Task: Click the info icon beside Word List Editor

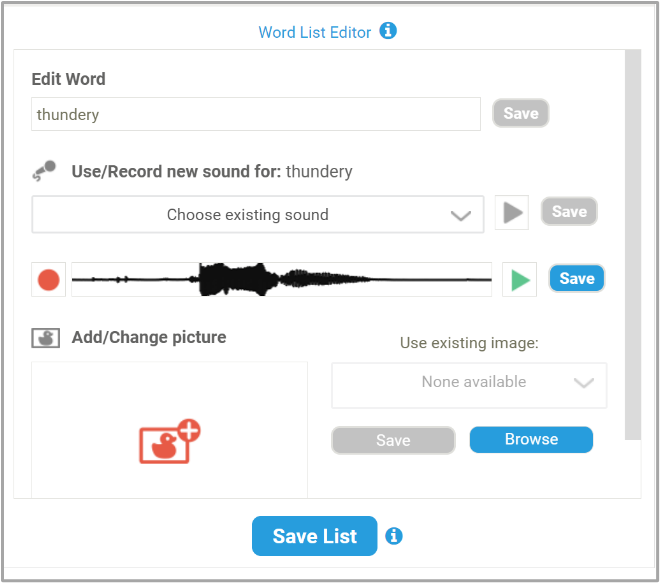Action: point(388,31)
